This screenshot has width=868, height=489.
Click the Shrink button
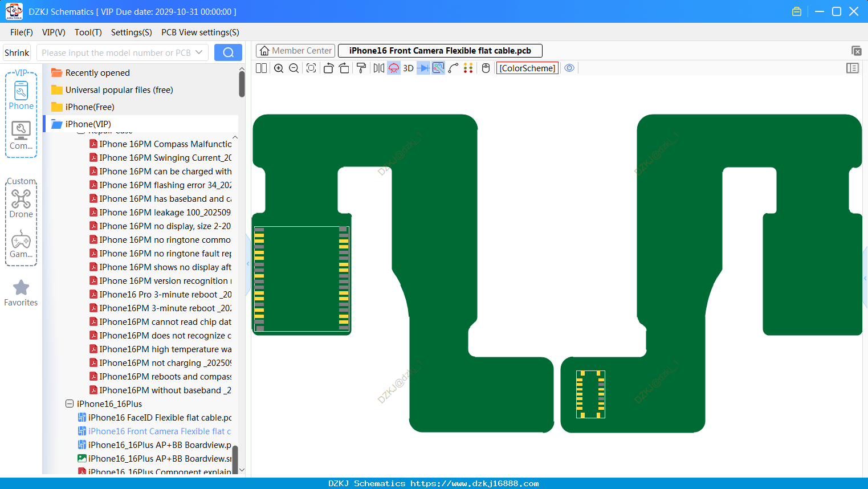click(17, 52)
